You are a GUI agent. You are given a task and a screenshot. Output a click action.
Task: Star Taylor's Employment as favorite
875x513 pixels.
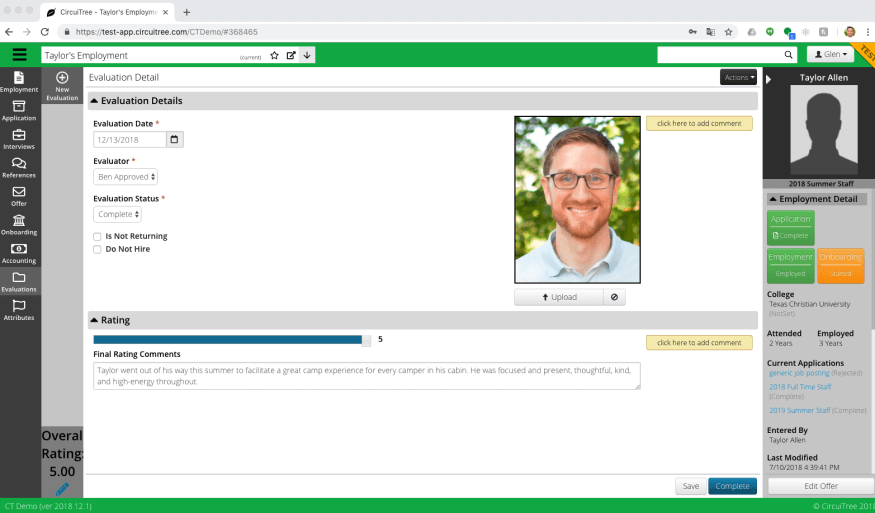[274, 55]
